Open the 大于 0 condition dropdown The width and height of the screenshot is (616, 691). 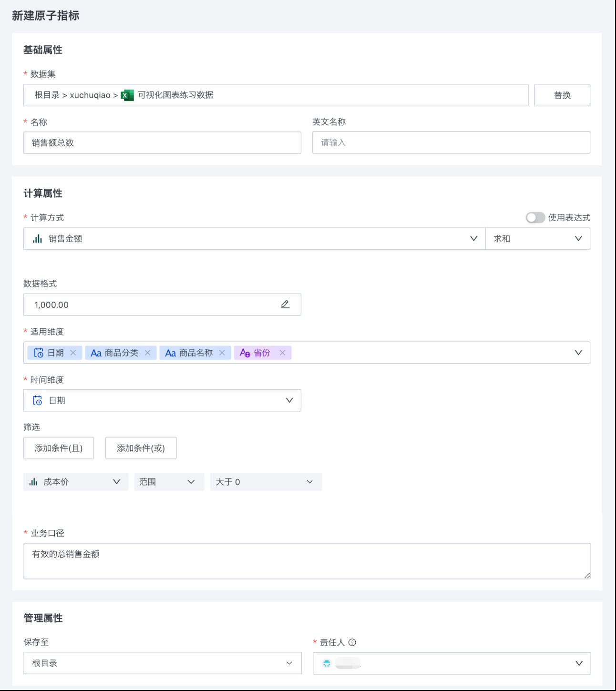coord(266,482)
